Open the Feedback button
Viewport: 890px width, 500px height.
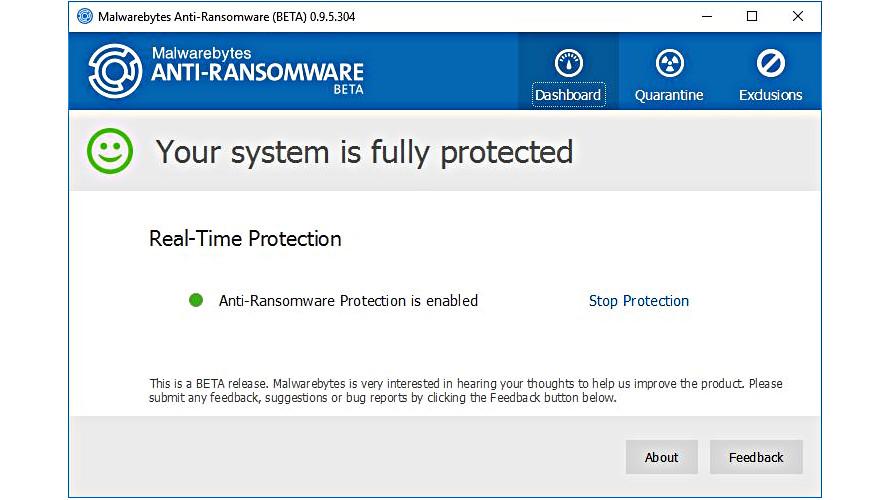pyautogui.click(x=756, y=457)
